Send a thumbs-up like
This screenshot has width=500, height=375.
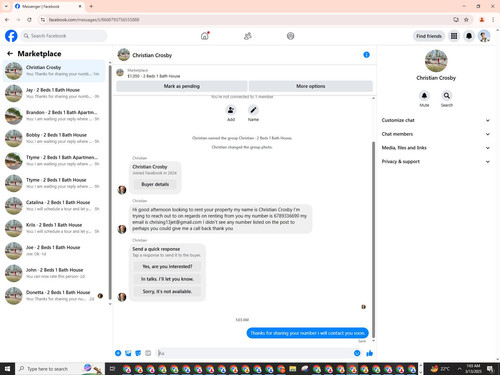(369, 353)
